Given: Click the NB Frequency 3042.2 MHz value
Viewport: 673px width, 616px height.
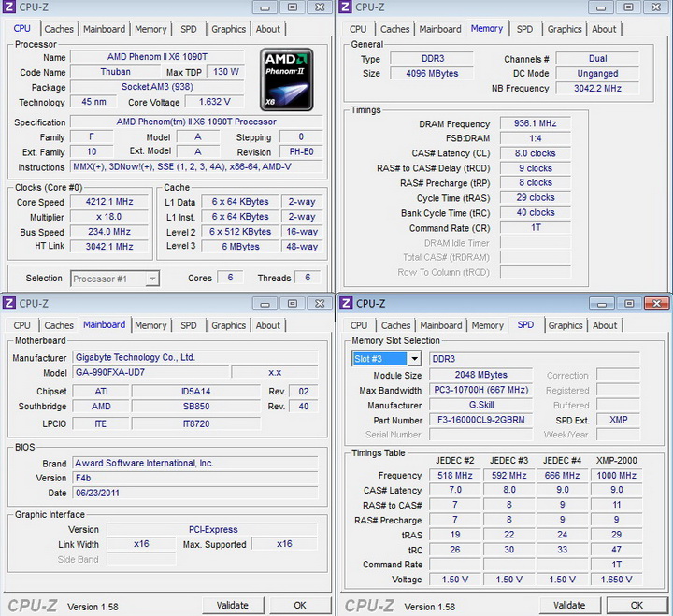Looking at the screenshot, I should (x=597, y=89).
